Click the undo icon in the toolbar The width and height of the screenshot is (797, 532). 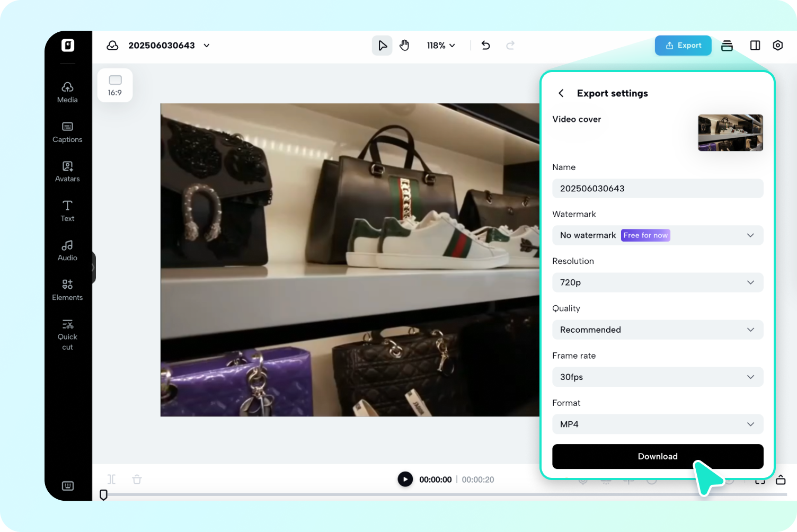coord(485,46)
